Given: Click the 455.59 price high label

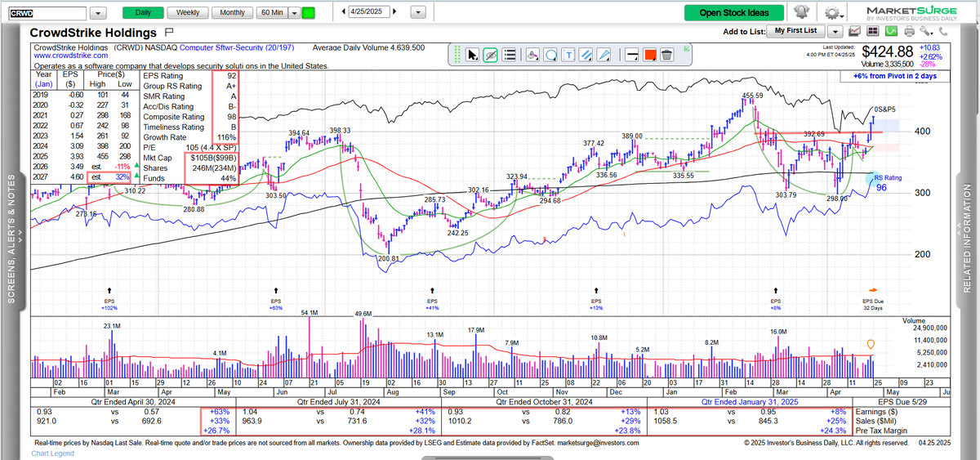Looking at the screenshot, I should click(752, 96).
